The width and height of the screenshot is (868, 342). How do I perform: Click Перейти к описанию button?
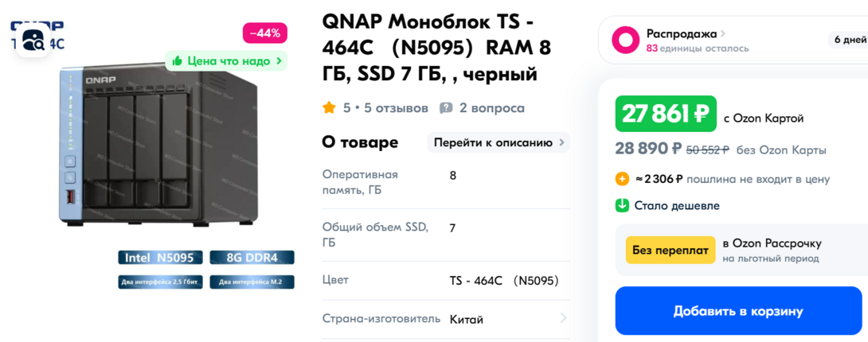[x=499, y=142]
